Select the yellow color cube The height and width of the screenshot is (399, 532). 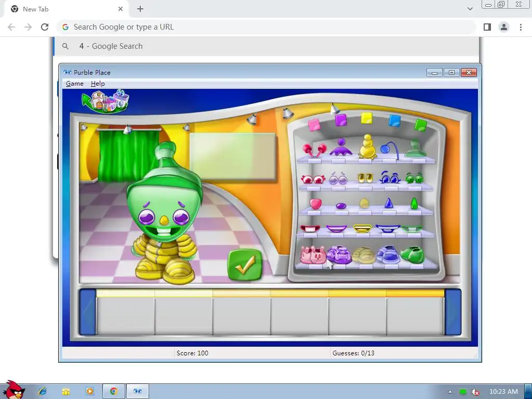367,119
